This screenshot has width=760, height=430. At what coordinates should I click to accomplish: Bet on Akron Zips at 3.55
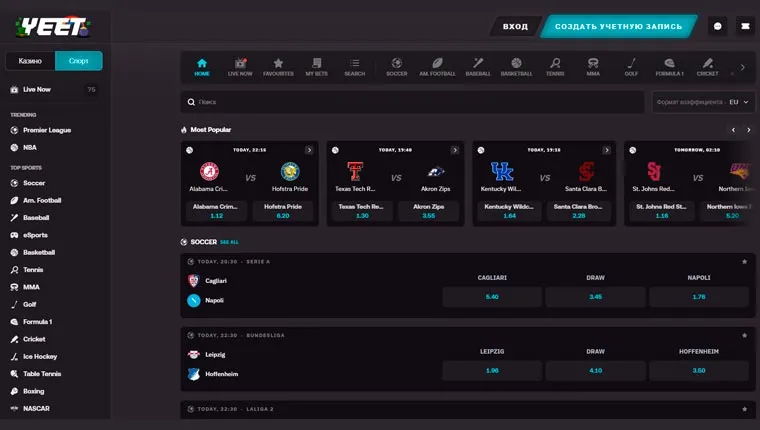coord(428,211)
